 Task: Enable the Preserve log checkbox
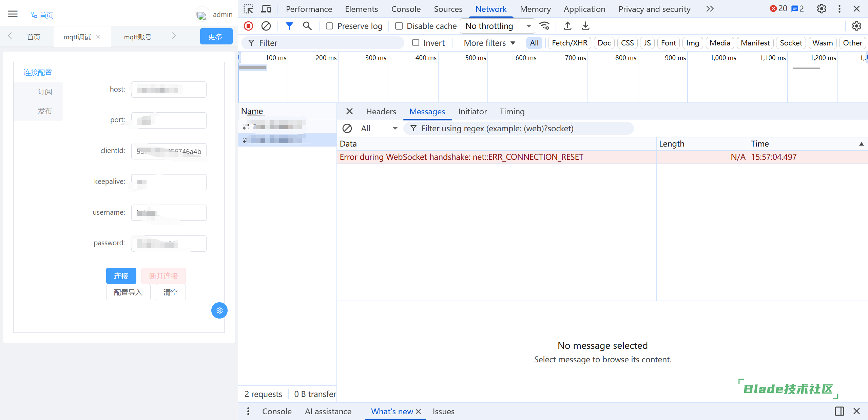tap(329, 26)
